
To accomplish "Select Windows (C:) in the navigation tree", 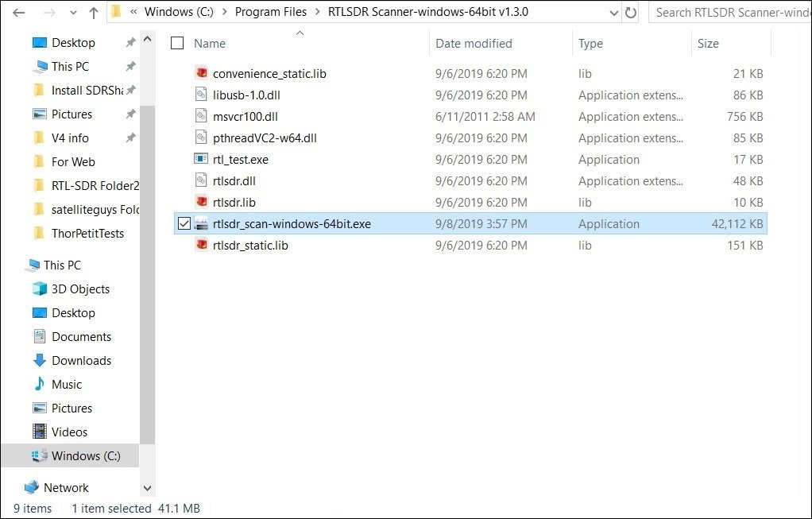I will tap(86, 455).
